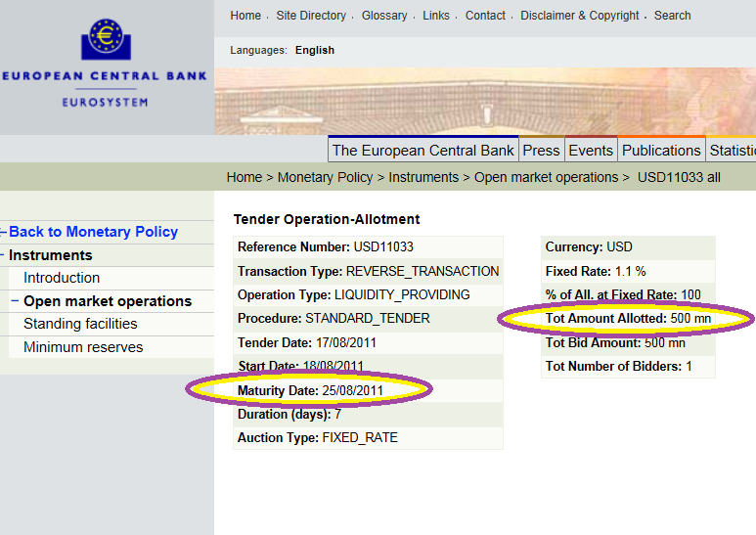
Task: Switch to the Press tab
Action: click(541, 151)
